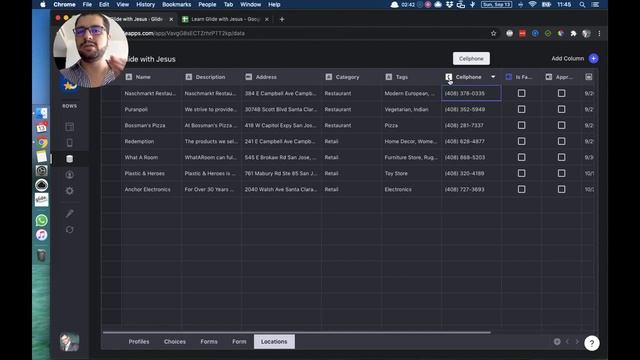Toggle Is Favorite checkbox for Naschmarkt Restaurant
The height and width of the screenshot is (360, 640).
[x=521, y=93]
